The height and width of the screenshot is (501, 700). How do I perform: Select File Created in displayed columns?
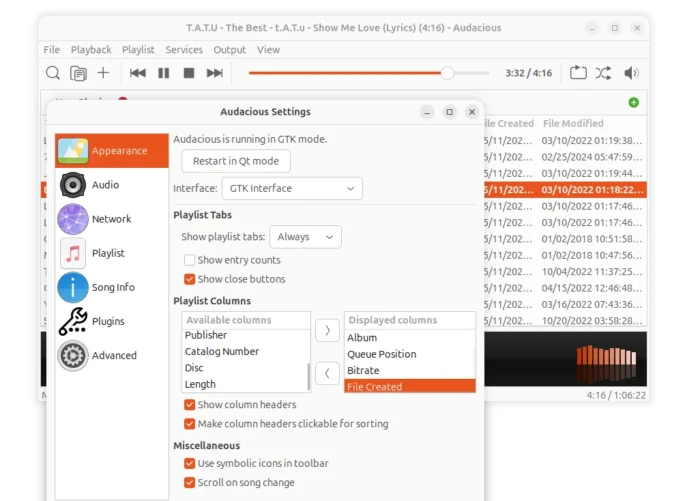410,386
